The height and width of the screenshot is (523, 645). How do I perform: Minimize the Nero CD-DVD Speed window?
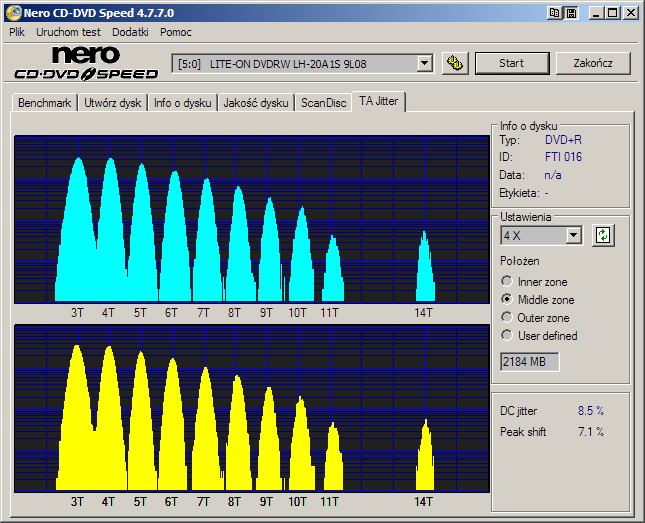[x=596, y=13]
